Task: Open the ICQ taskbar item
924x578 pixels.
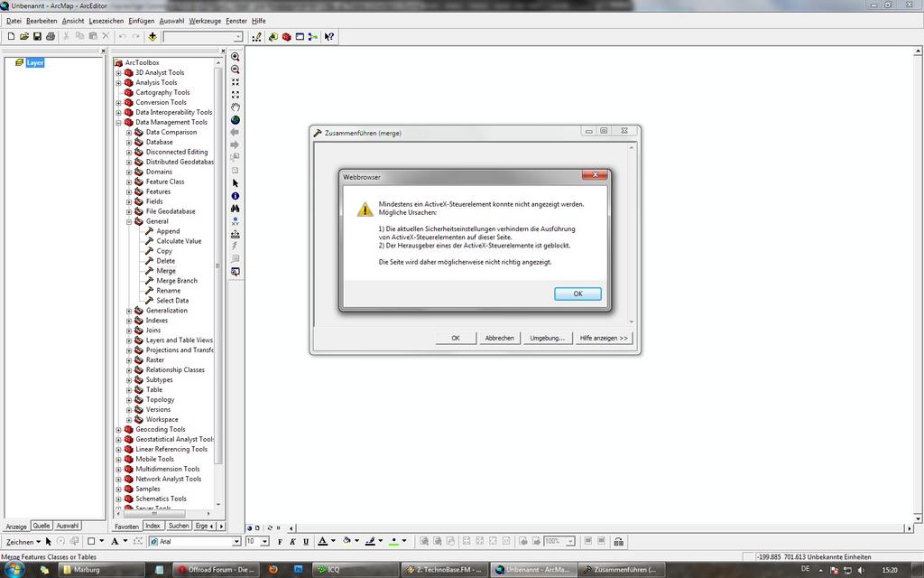Action: click(356, 570)
